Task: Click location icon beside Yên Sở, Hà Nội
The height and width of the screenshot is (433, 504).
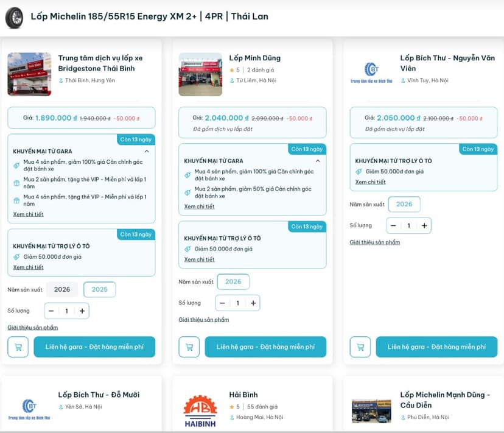Action: click(x=61, y=407)
